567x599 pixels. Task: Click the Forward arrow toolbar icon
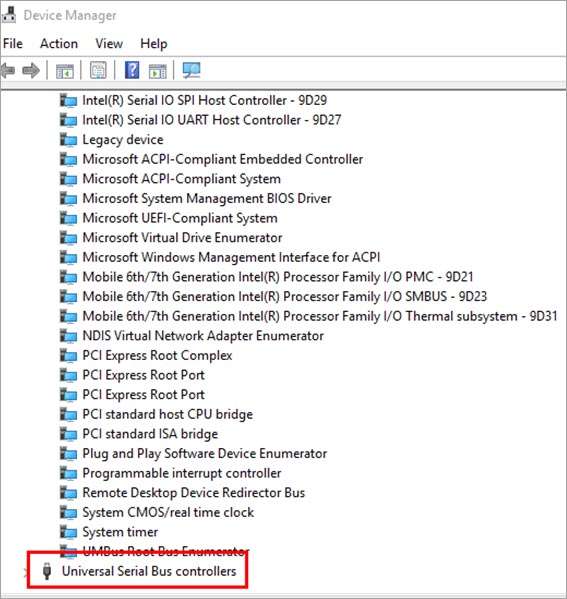point(31,70)
